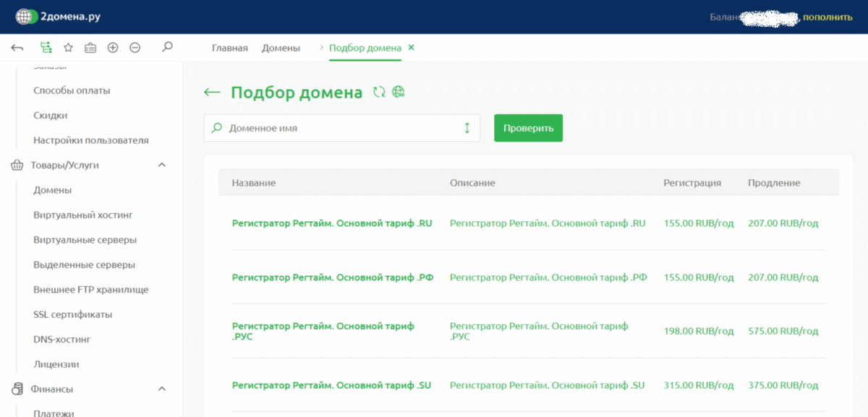
Task: Open the .РУС tariff name link
Action: click(x=323, y=332)
